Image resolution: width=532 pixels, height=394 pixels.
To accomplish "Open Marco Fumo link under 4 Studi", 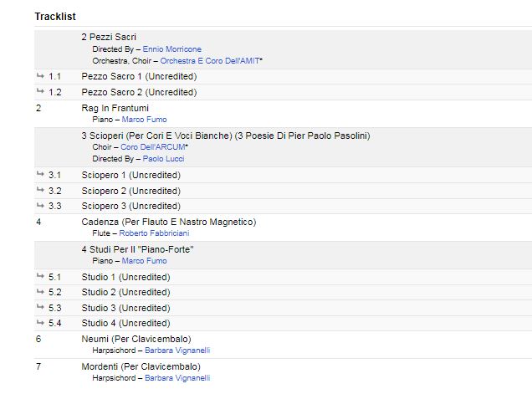I will (x=145, y=261).
